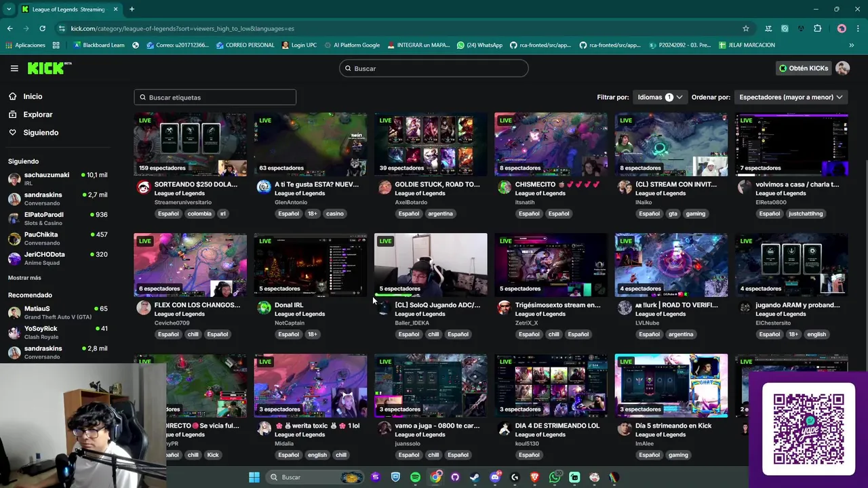Open sachauzumaki channel in Siguiendo list
868x488 pixels.
[x=58, y=179]
